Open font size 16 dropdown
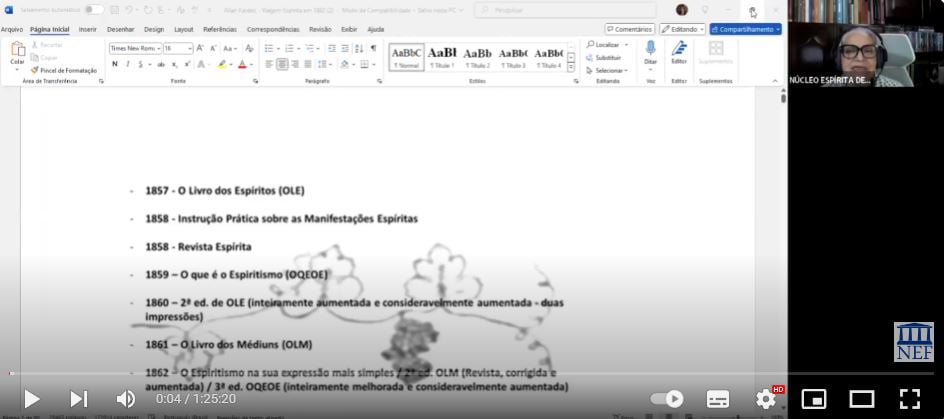This screenshot has width=944, height=419. (x=190, y=48)
